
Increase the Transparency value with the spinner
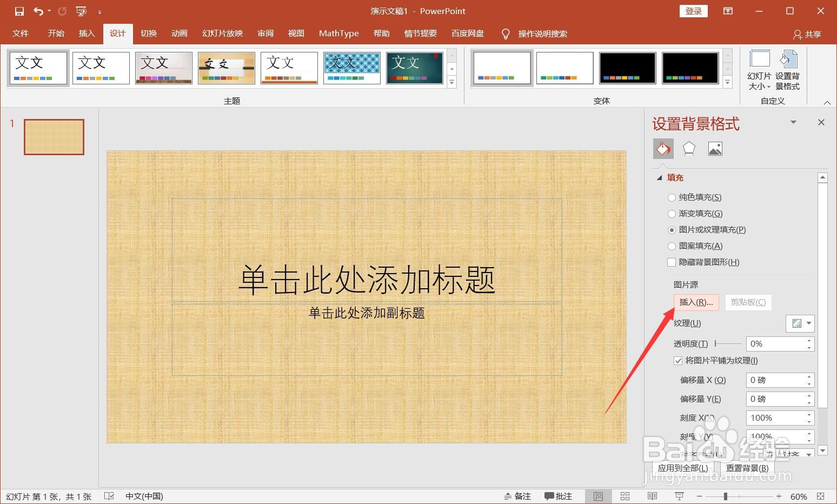(809, 340)
